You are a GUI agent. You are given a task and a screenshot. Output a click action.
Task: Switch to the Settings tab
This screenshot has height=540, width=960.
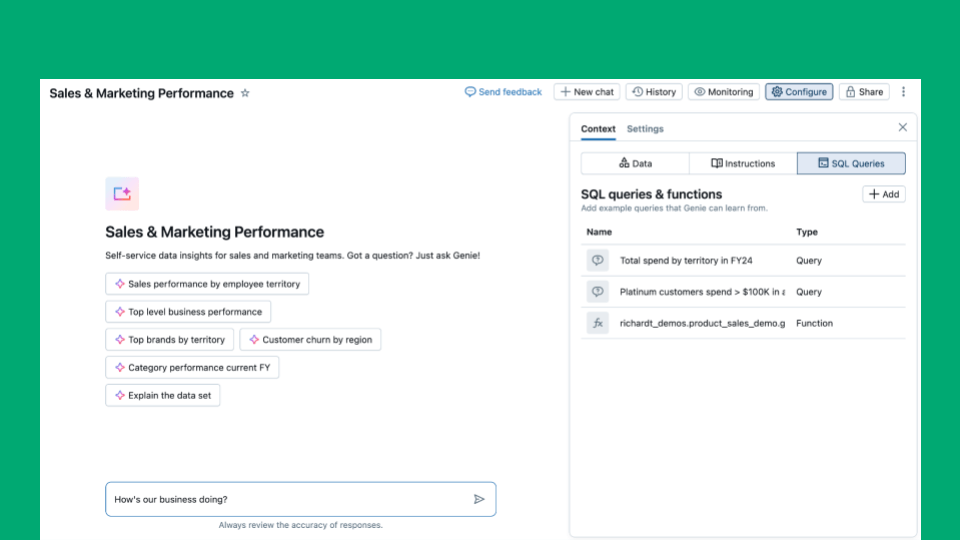click(645, 129)
